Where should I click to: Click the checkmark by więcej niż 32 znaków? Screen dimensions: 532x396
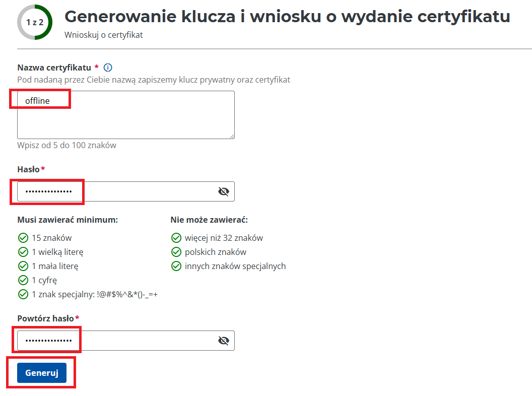tap(176, 238)
